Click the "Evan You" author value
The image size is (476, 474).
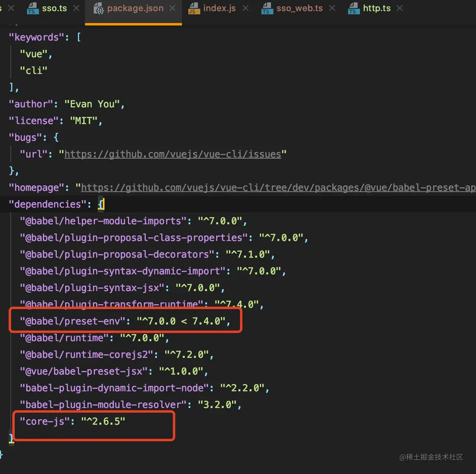(x=92, y=104)
